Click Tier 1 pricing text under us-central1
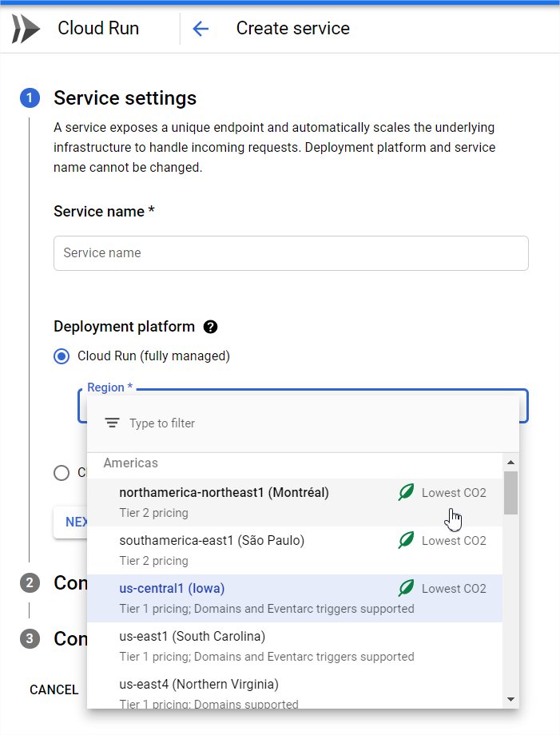This screenshot has height=735, width=560. (x=267, y=609)
